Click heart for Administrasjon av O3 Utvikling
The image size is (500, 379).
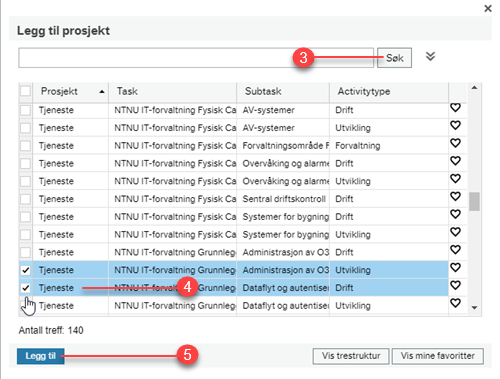(x=455, y=268)
